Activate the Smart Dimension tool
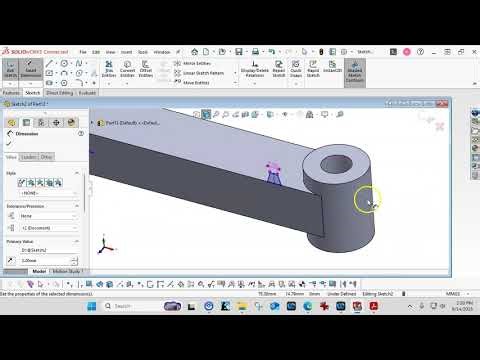 pyautogui.click(x=30, y=69)
